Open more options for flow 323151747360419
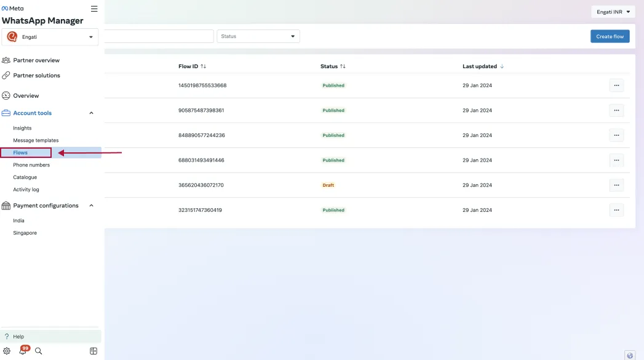Viewport: 644px width, 360px height. click(x=616, y=210)
